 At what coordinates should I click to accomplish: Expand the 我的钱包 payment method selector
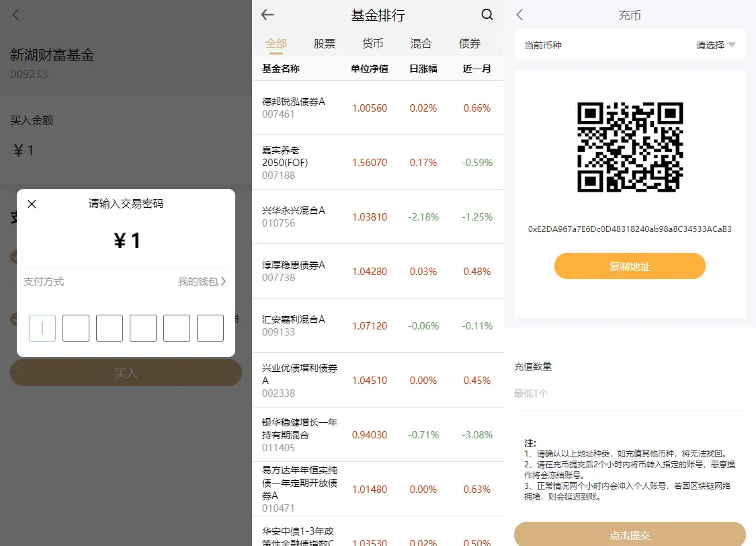(x=202, y=282)
